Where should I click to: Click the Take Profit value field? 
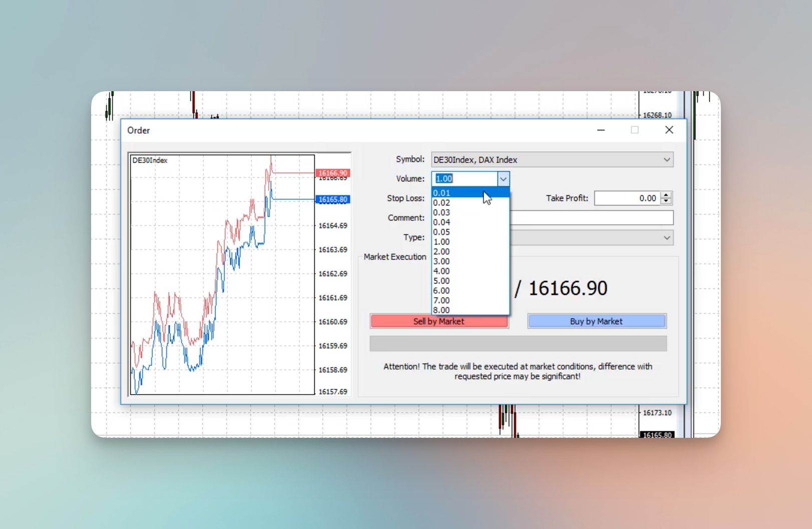coord(627,198)
